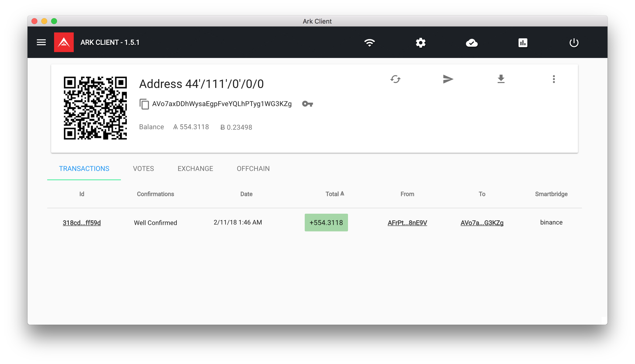Screen dimensions: 635x364
Task: Open the market chart icon
Action: 523,43
